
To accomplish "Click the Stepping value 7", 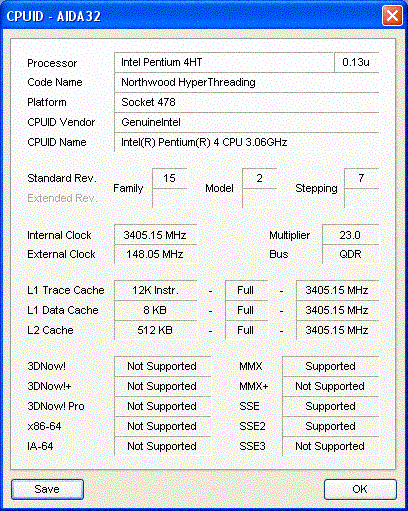I will point(361,178).
